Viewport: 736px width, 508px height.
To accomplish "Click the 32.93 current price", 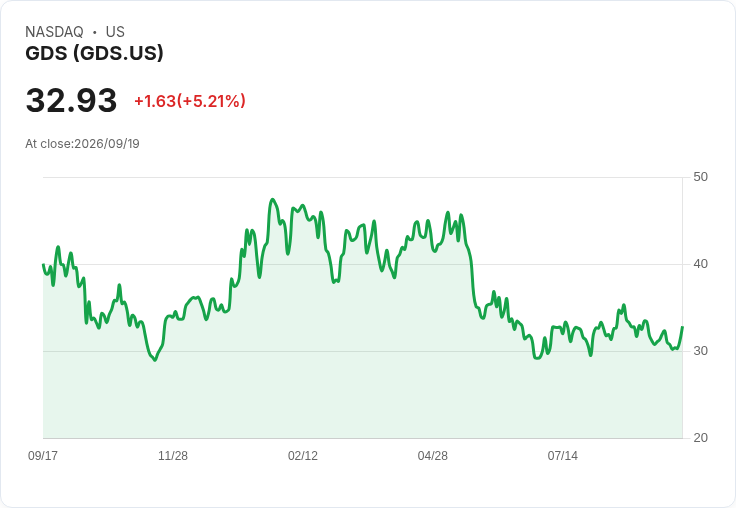I will point(71,100).
